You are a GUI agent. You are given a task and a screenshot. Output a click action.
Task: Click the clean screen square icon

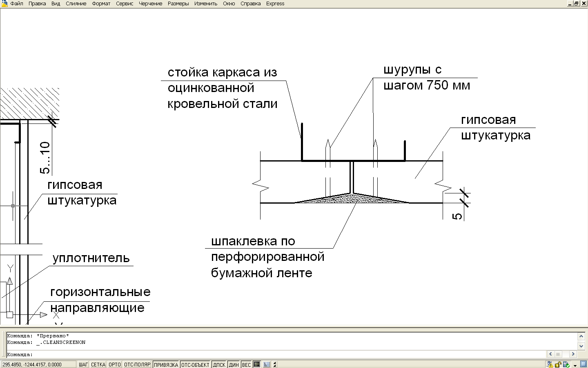click(x=583, y=364)
